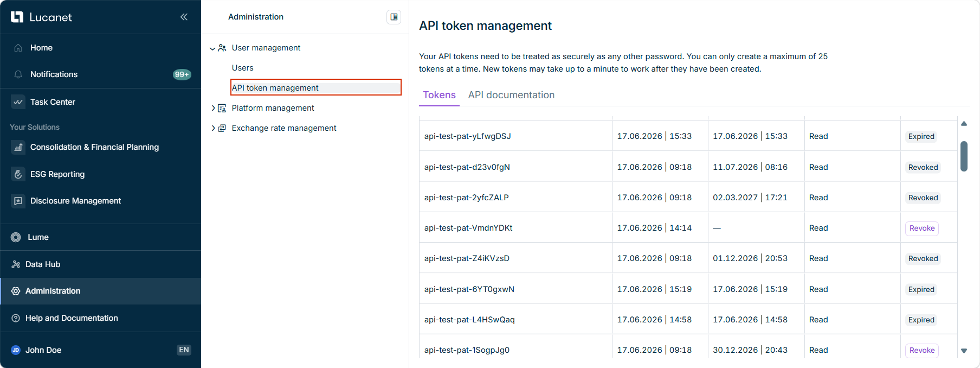Open the EN language selector
Screen dimensions: 980x368
(x=184, y=350)
